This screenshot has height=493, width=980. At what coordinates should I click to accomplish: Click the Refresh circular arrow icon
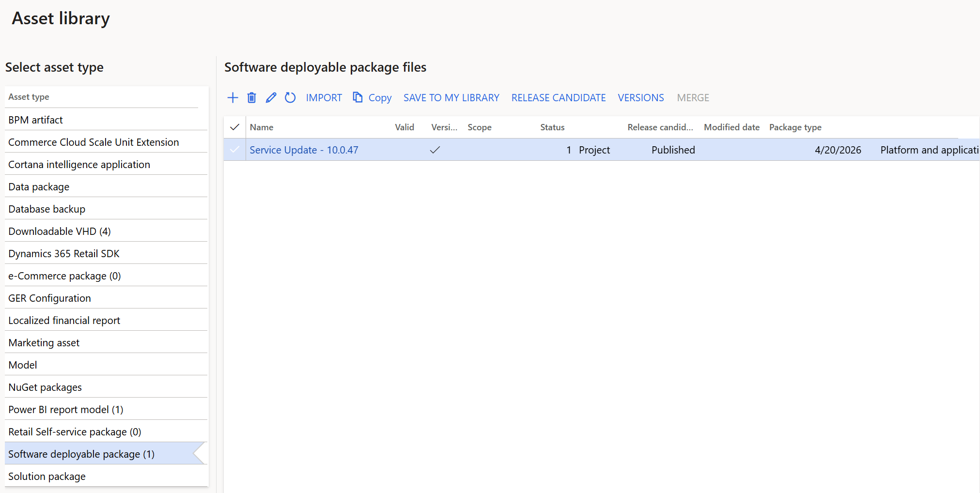point(290,98)
